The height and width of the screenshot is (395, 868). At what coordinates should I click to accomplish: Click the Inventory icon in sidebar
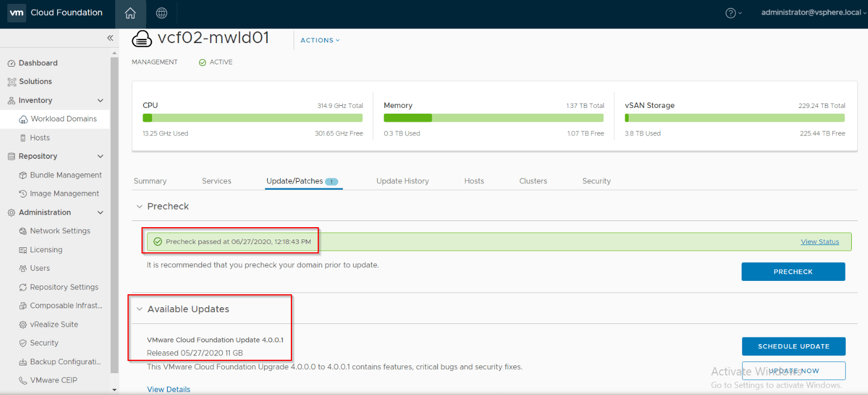point(12,101)
